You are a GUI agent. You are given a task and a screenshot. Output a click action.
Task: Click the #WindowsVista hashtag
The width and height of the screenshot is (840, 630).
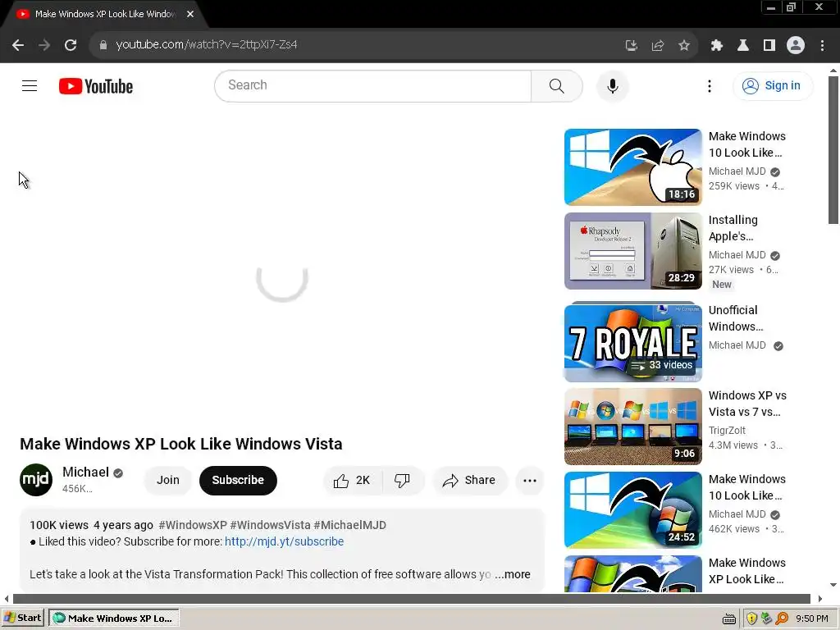tap(270, 525)
